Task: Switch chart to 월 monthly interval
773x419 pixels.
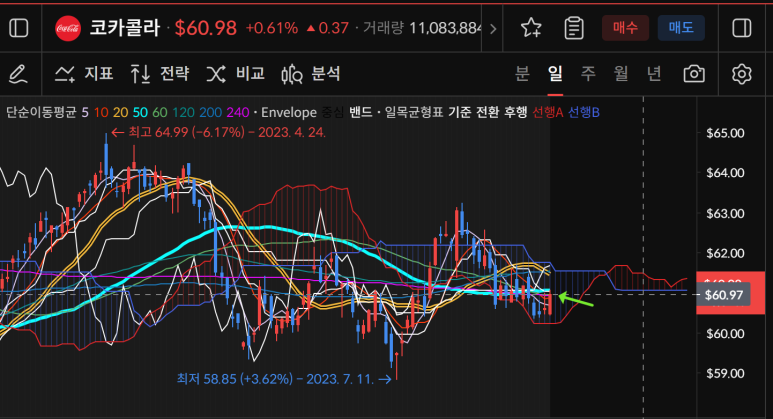Action: (x=621, y=74)
